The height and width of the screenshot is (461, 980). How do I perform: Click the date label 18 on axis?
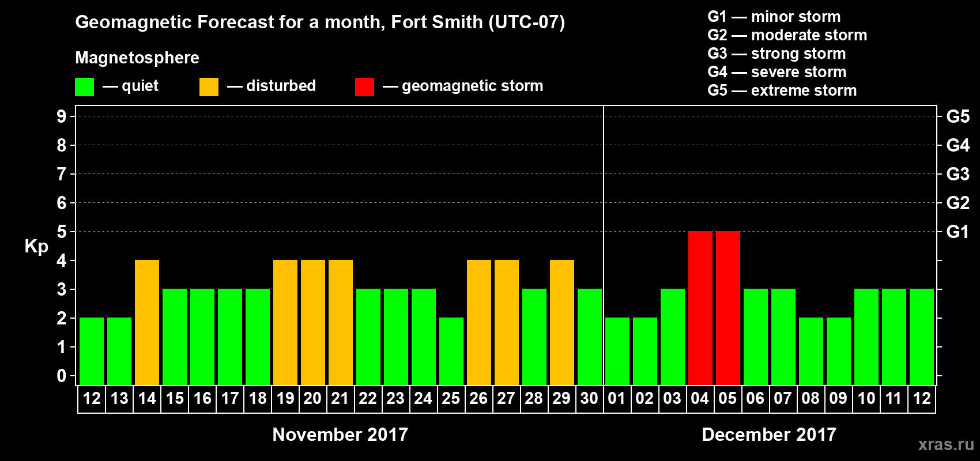coord(258,399)
